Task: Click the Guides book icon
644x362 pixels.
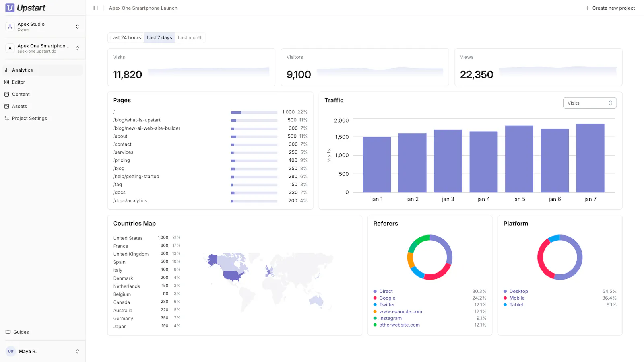Action: [x=8, y=332]
